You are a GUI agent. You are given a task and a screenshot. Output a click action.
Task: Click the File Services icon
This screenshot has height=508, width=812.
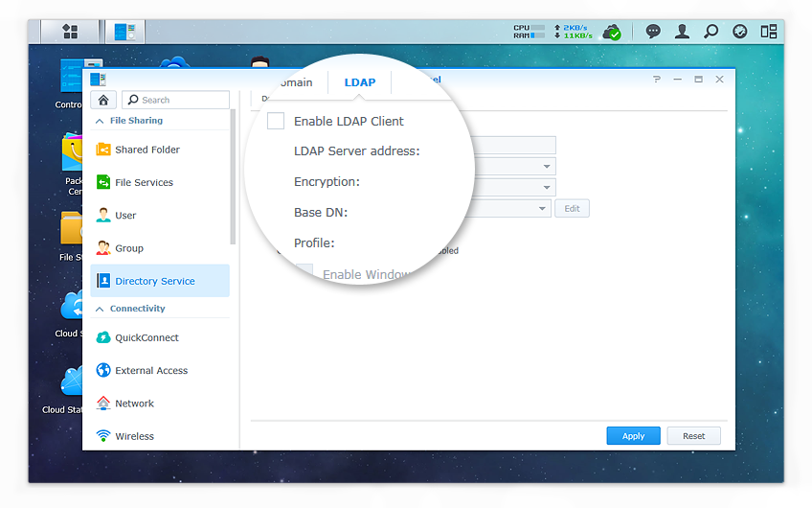coord(103,182)
